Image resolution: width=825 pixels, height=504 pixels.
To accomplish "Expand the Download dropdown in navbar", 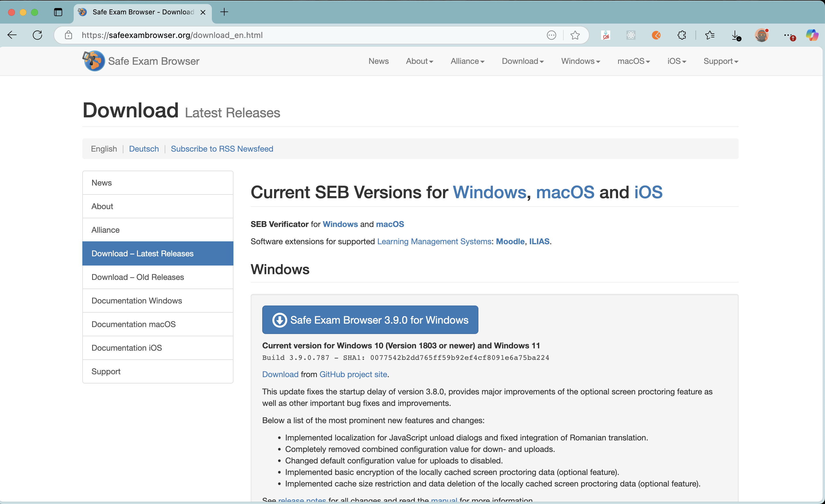I will coord(522,61).
